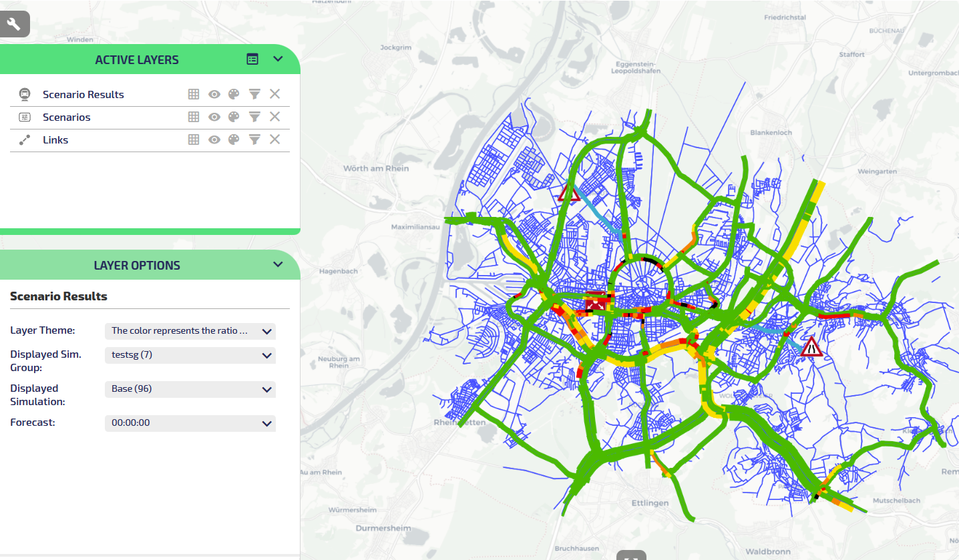Open the table grid for Links layer
Viewport: 959px width, 560px height.
pyautogui.click(x=194, y=139)
